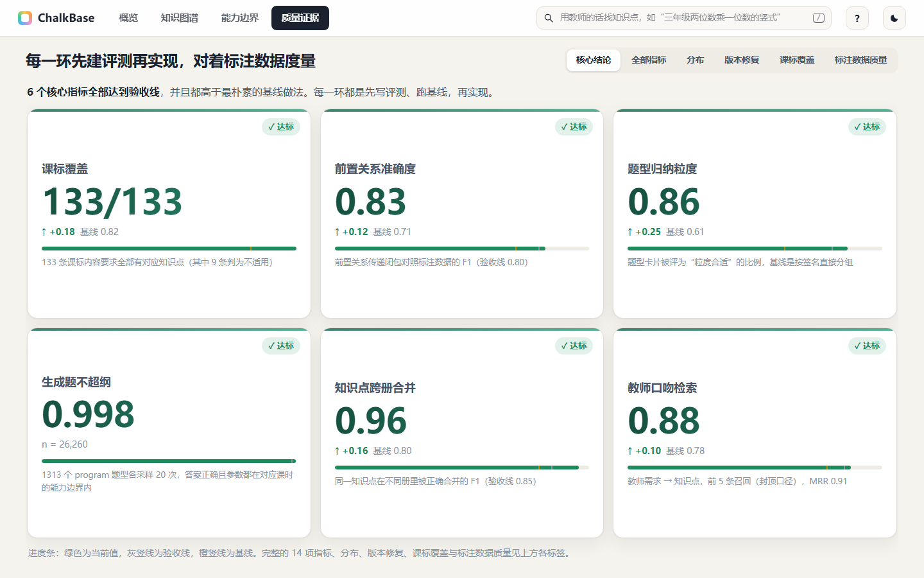Click the slash shortcut key icon

pos(819,18)
